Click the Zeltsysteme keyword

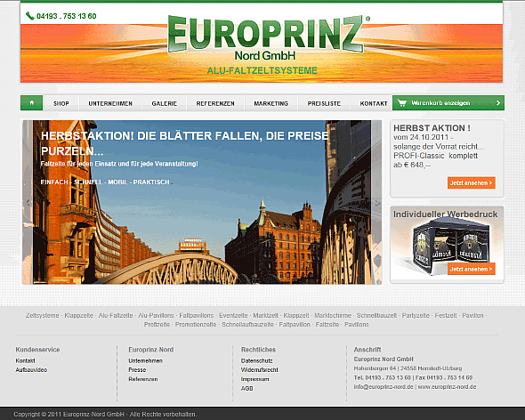coord(42,316)
